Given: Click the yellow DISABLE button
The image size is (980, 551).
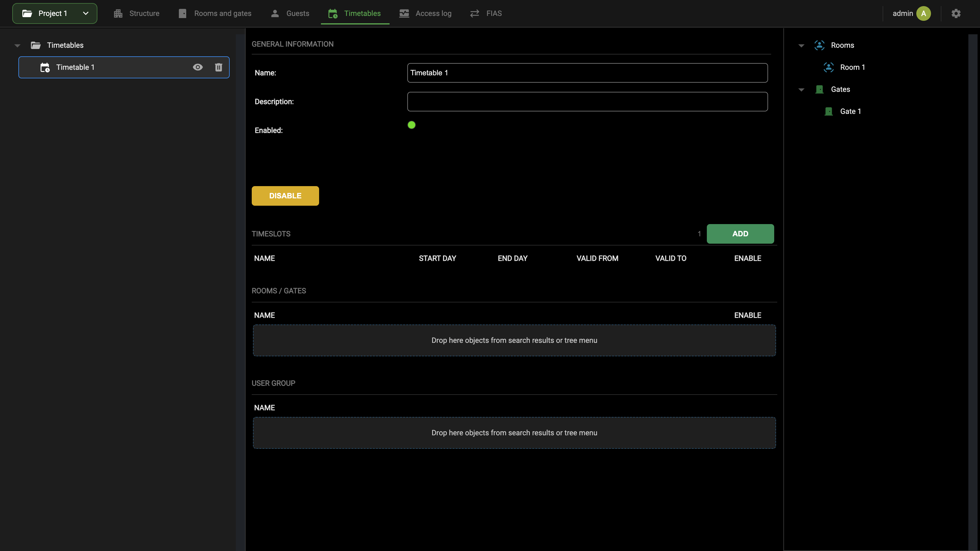Looking at the screenshot, I should pyautogui.click(x=285, y=196).
